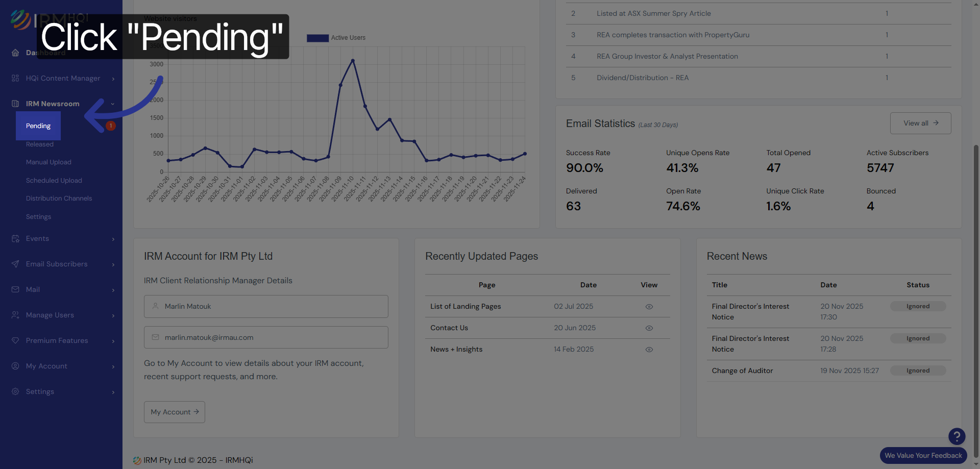Click the Manage Users people icon

pyautogui.click(x=15, y=315)
